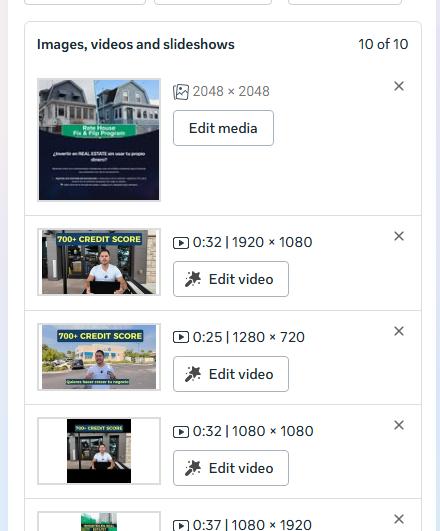Screen dimensions: 440x531
Task: Open Edit video for the 1080 × 1080 clip
Action: [231, 468]
